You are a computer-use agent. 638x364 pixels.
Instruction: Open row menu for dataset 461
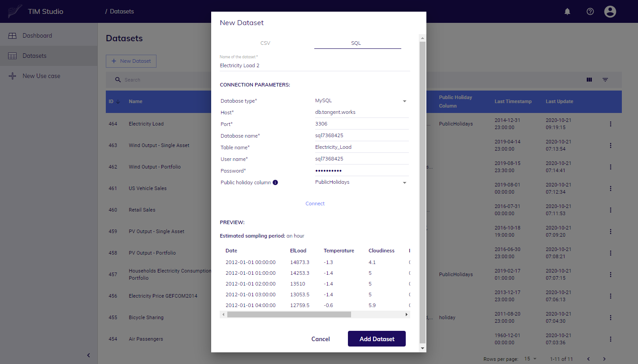coord(610,189)
